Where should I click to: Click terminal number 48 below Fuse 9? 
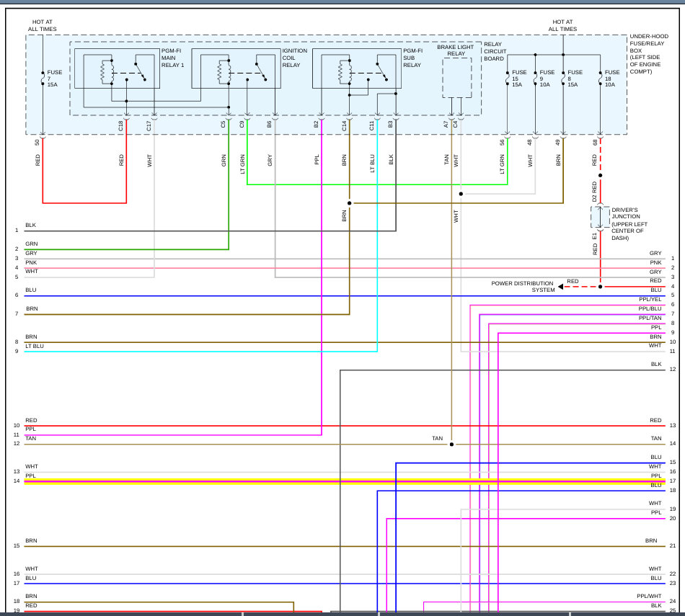[530, 143]
